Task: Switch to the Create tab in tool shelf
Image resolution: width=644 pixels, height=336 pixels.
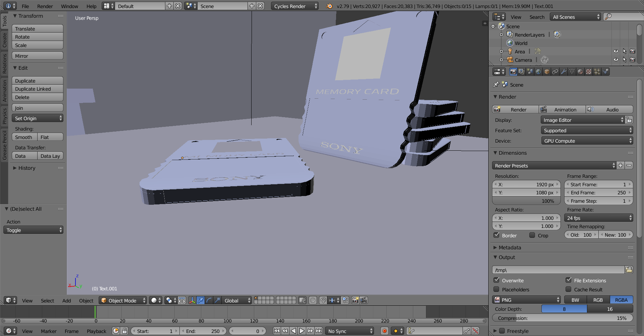Action: 4,40
